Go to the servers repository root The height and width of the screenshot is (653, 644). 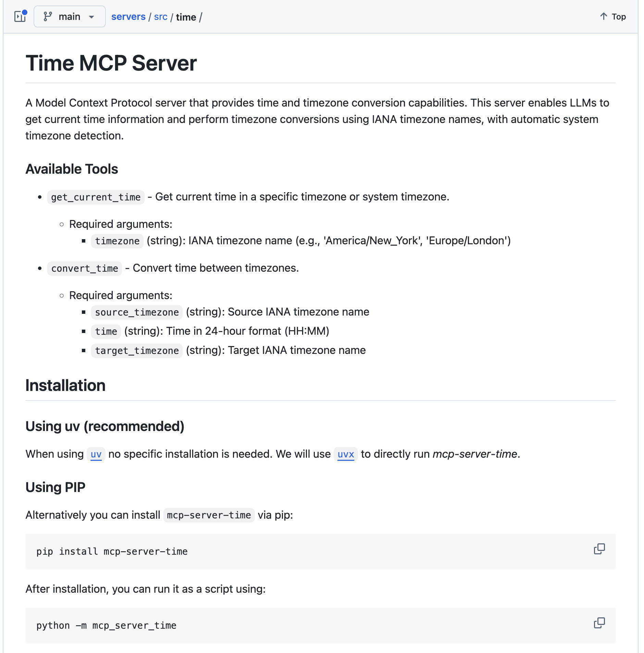click(x=128, y=16)
